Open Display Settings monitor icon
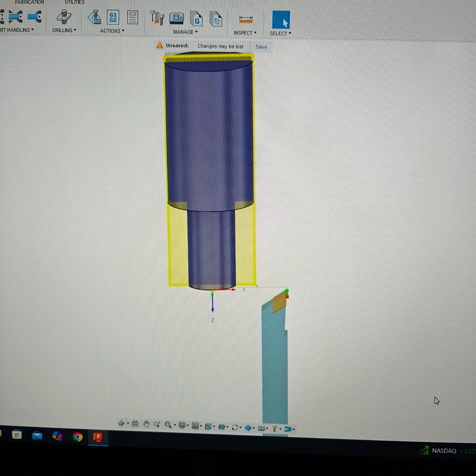This screenshot has height=476, width=476. pos(182,425)
